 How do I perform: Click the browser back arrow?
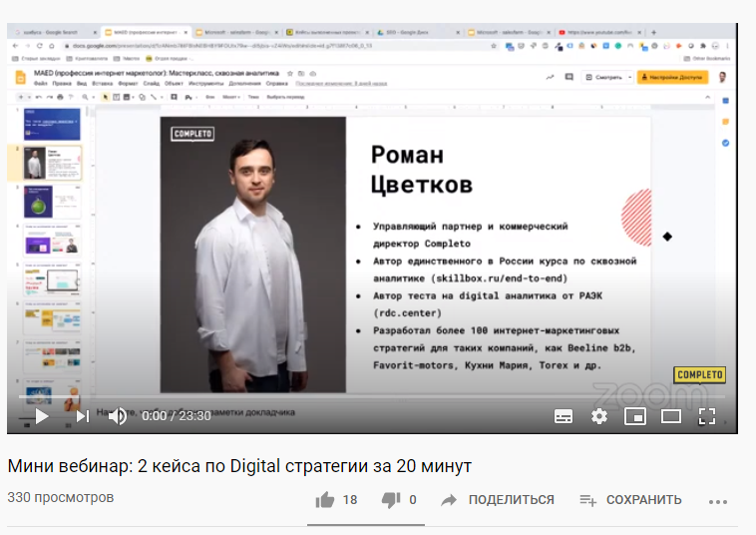pyautogui.click(x=15, y=46)
